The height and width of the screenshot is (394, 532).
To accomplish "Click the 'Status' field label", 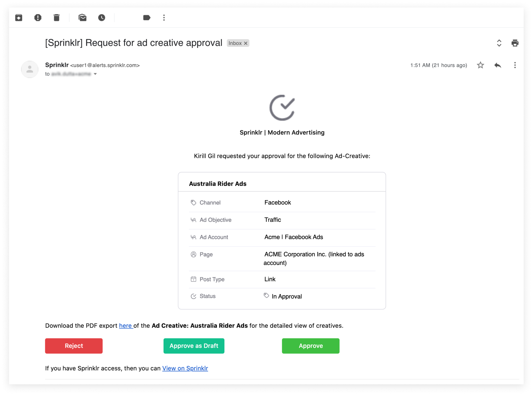I will (x=208, y=296).
